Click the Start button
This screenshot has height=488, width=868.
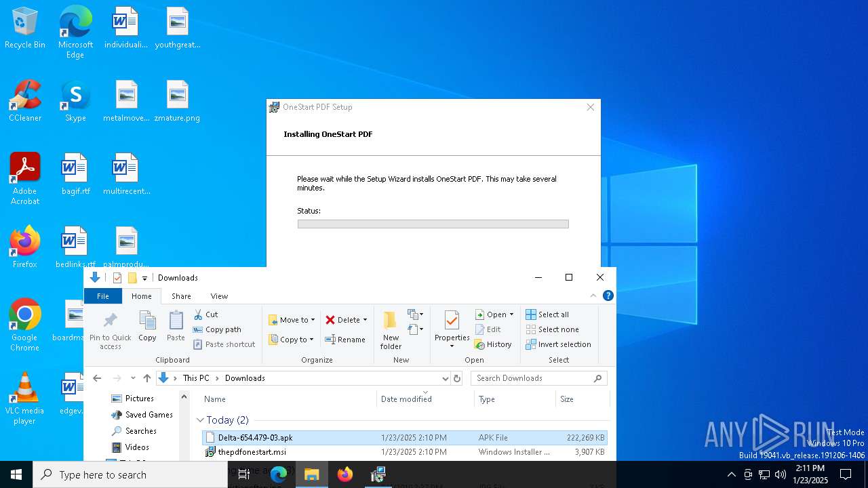click(16, 474)
